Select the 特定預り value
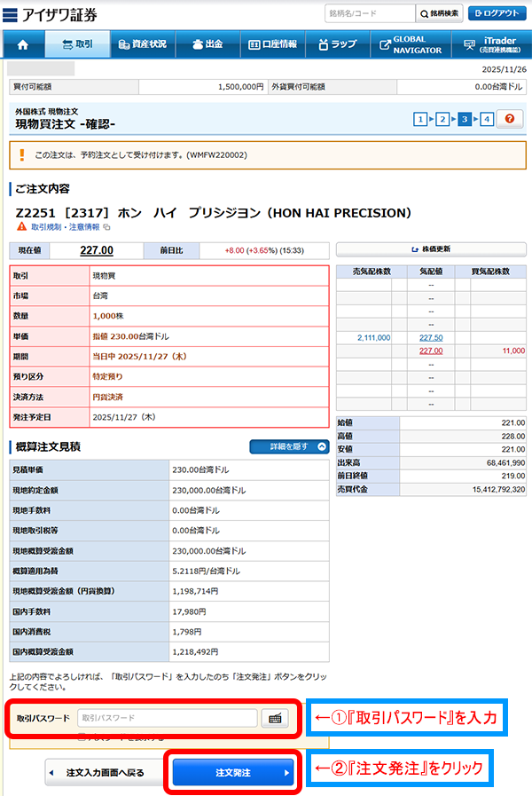 tap(107, 376)
